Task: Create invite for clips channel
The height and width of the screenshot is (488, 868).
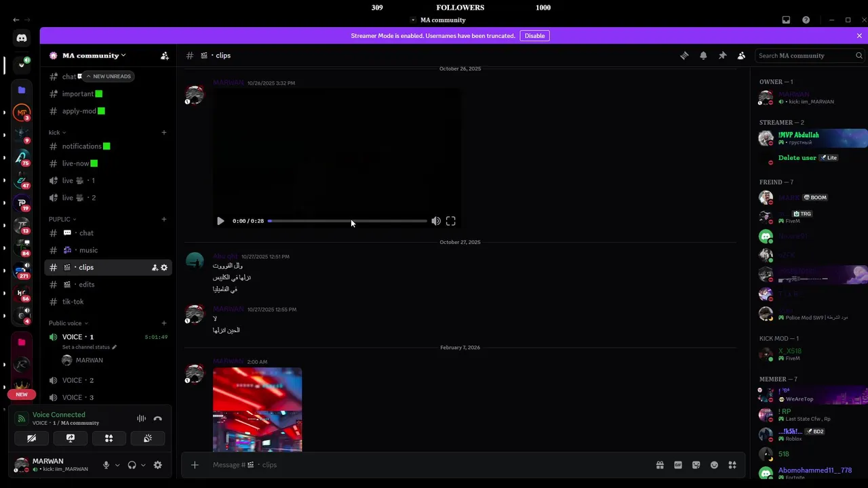Action: tap(155, 268)
